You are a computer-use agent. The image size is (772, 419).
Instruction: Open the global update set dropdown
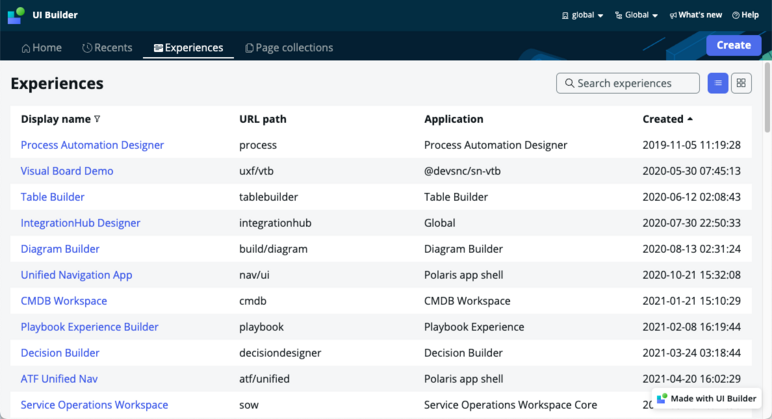[582, 15]
